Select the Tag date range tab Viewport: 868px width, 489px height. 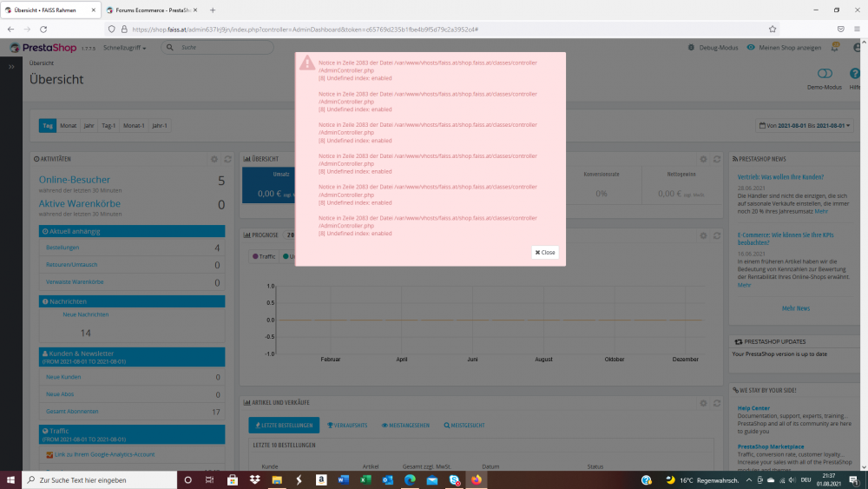pos(48,126)
